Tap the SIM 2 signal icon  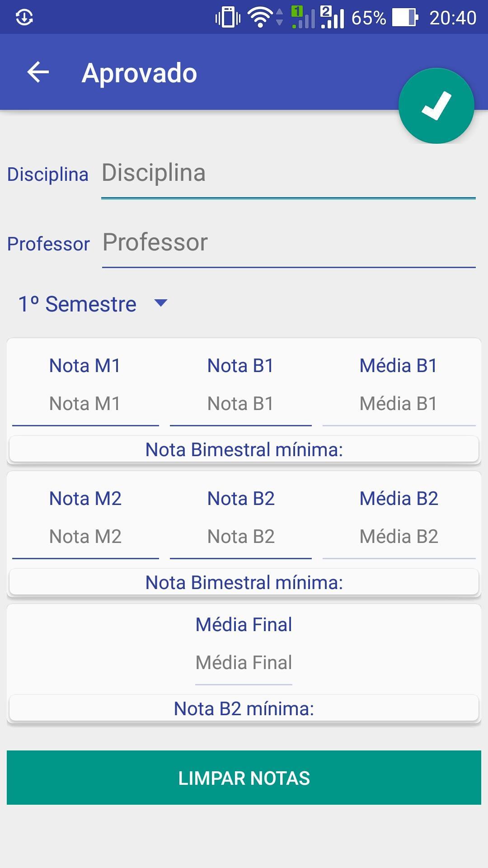click(x=333, y=18)
